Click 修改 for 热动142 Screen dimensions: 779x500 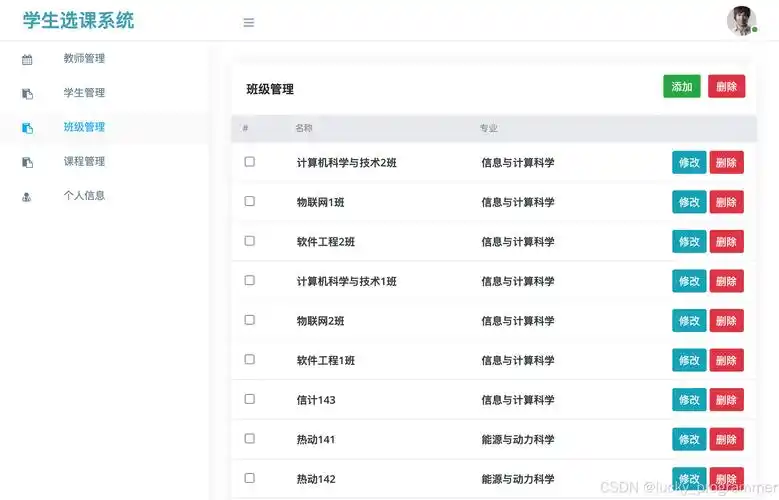point(689,479)
